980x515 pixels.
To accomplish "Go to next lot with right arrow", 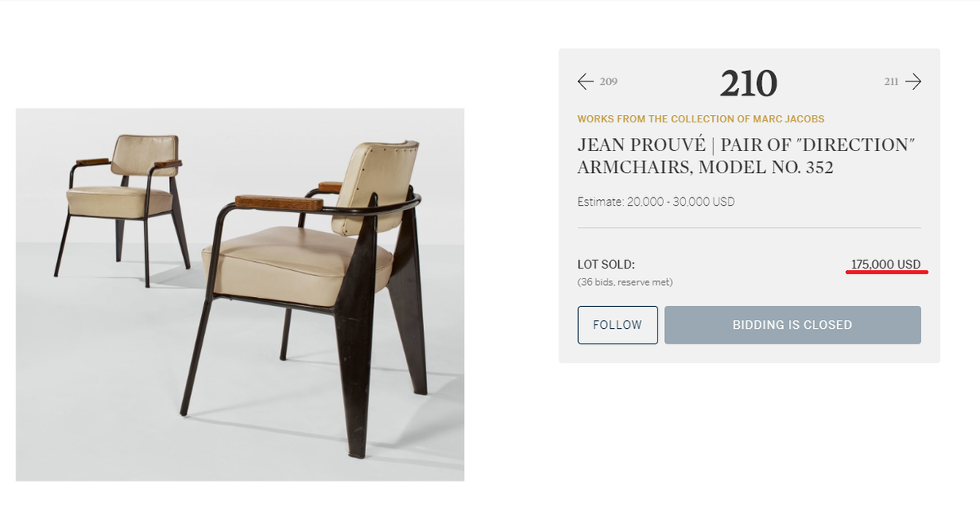I will (913, 81).
